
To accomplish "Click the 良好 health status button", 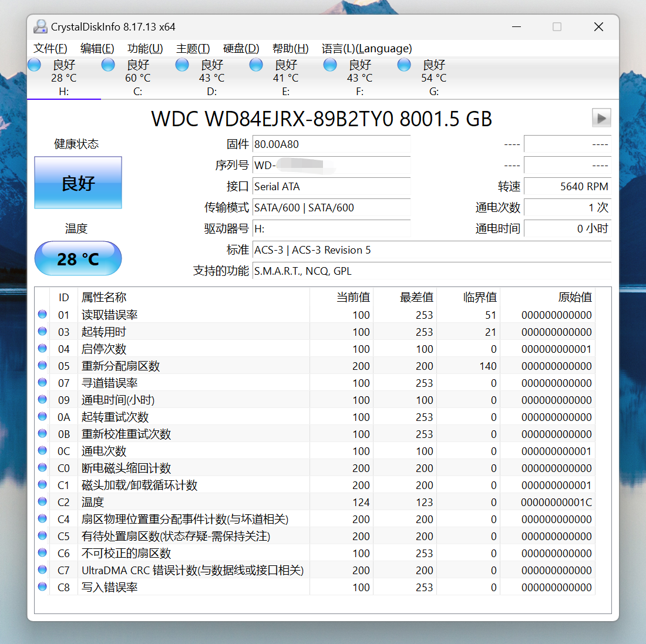I will click(78, 183).
